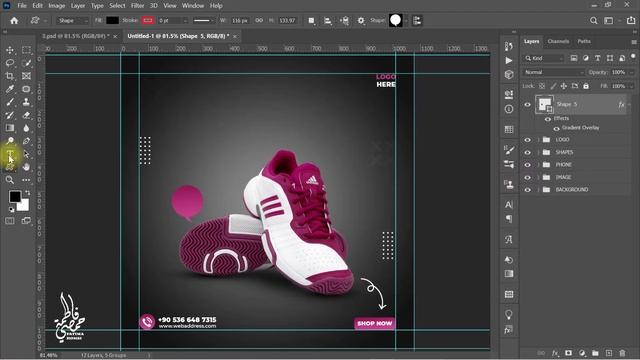Image resolution: width=640 pixels, height=360 pixels.
Task: Select the Crop tool
Action: click(x=10, y=76)
